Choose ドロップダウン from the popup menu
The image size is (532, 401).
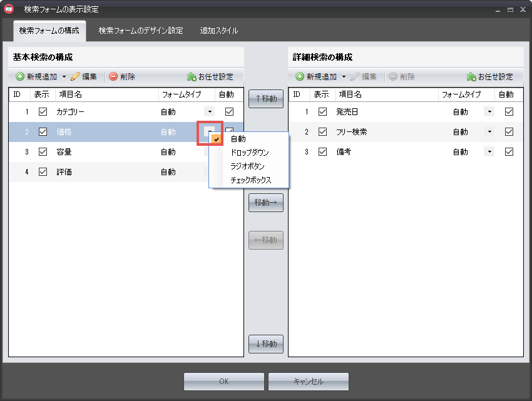pos(250,153)
